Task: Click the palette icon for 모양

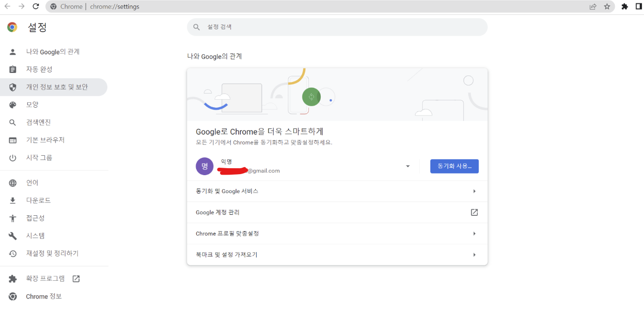Action: [x=13, y=105]
